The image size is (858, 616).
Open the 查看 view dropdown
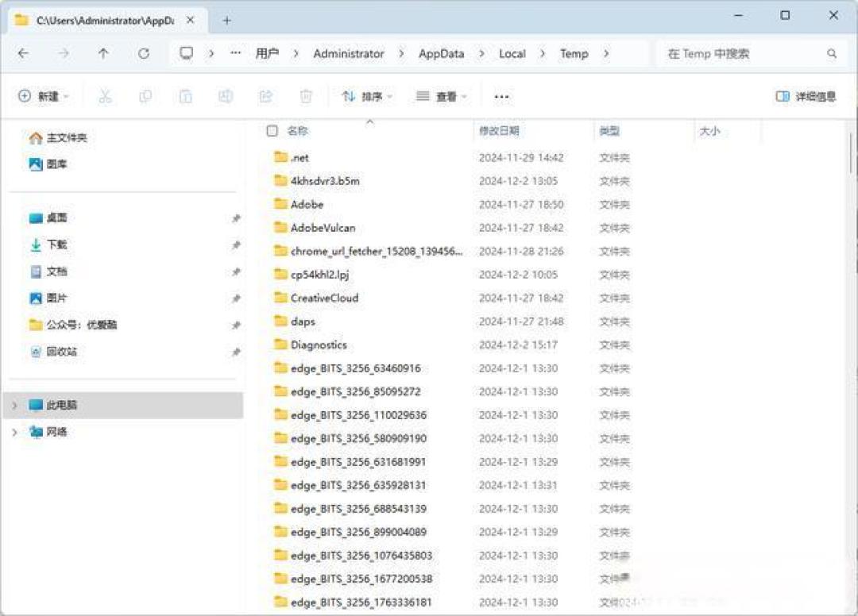[x=441, y=95]
